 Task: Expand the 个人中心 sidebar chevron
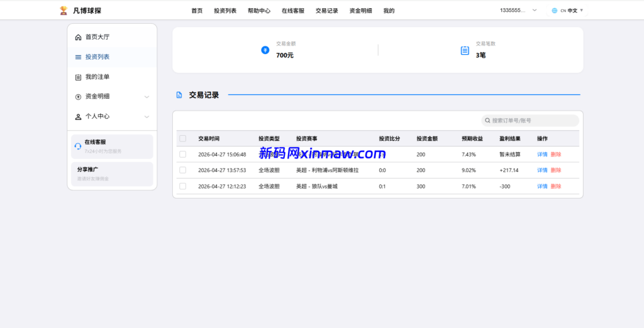tap(147, 117)
